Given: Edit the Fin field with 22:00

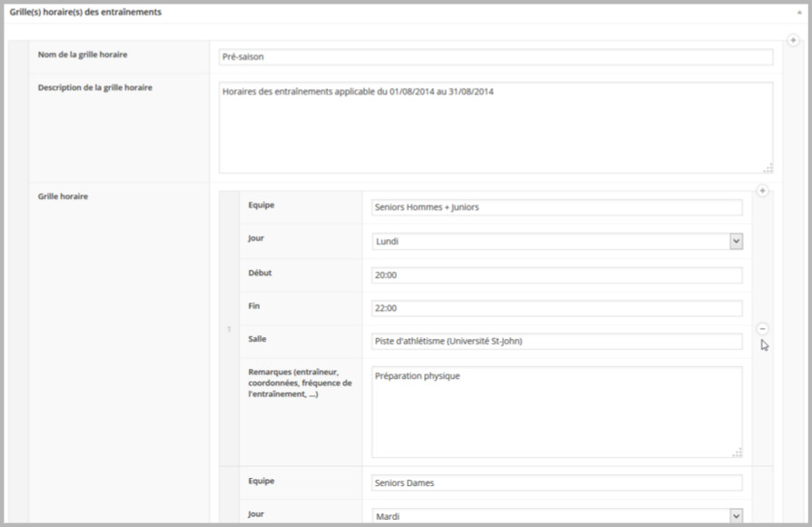Looking at the screenshot, I should point(557,308).
